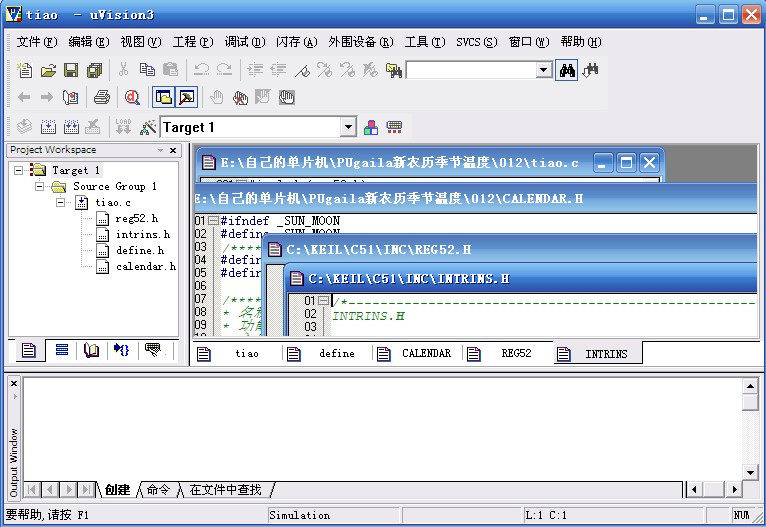Open the 调试(D) menu
Screen dimensions: 766x527
point(245,42)
